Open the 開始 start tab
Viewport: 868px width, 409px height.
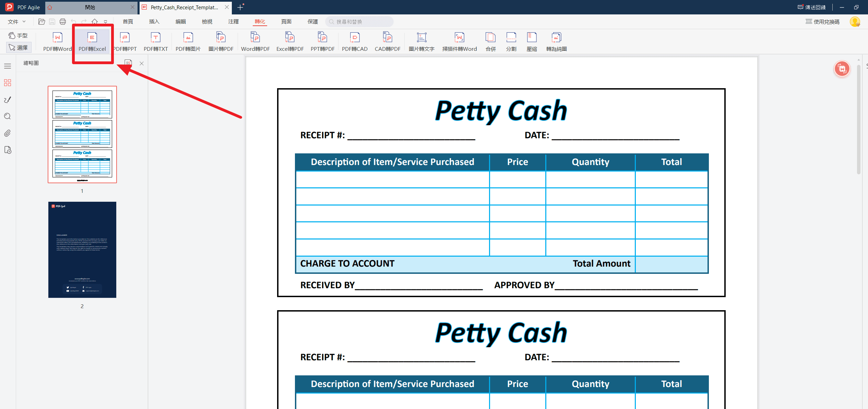coord(90,7)
